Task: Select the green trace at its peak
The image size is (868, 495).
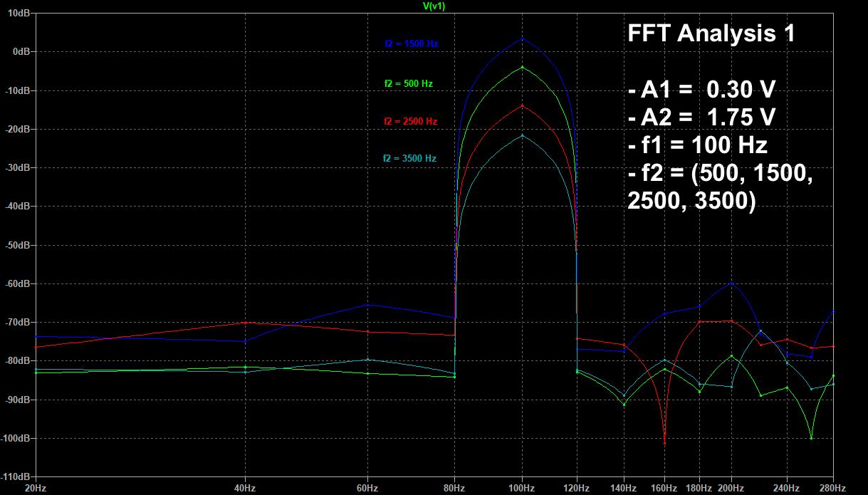Action: [x=521, y=67]
